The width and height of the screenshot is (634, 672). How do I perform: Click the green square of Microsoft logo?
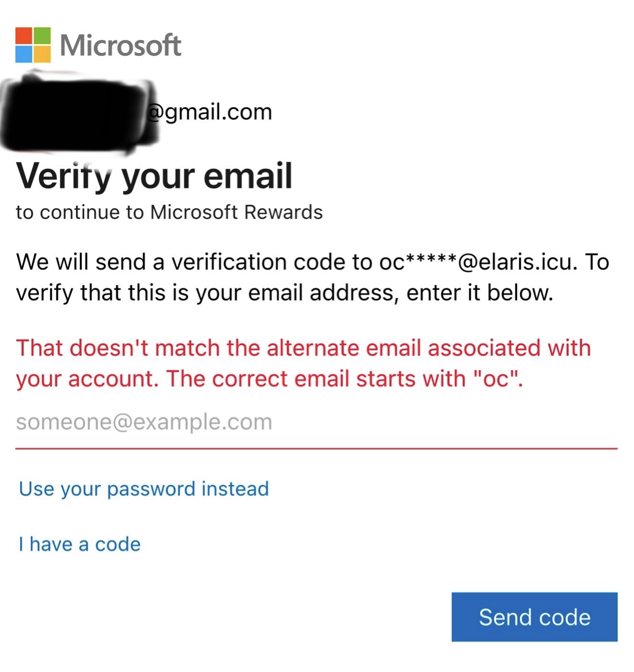(x=42, y=36)
